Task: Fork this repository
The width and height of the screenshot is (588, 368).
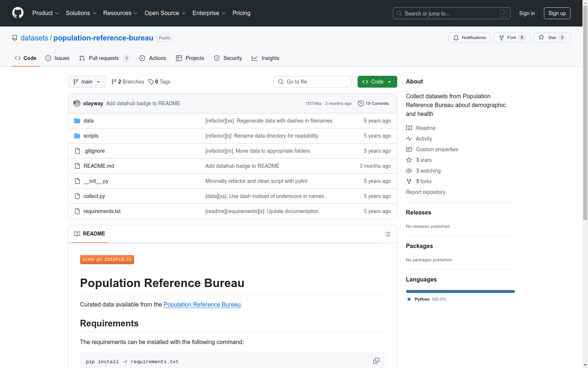Action: [x=512, y=38]
